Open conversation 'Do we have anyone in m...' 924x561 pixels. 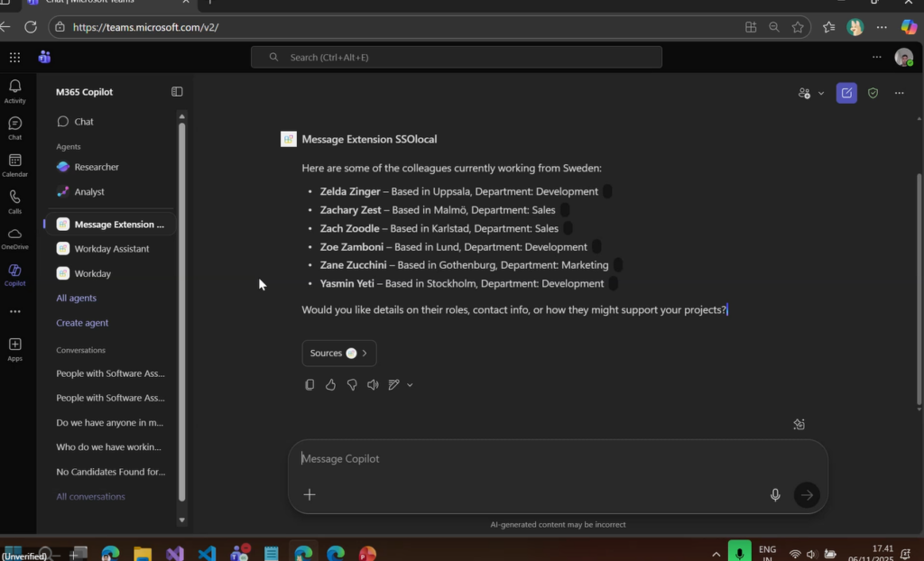click(x=109, y=422)
